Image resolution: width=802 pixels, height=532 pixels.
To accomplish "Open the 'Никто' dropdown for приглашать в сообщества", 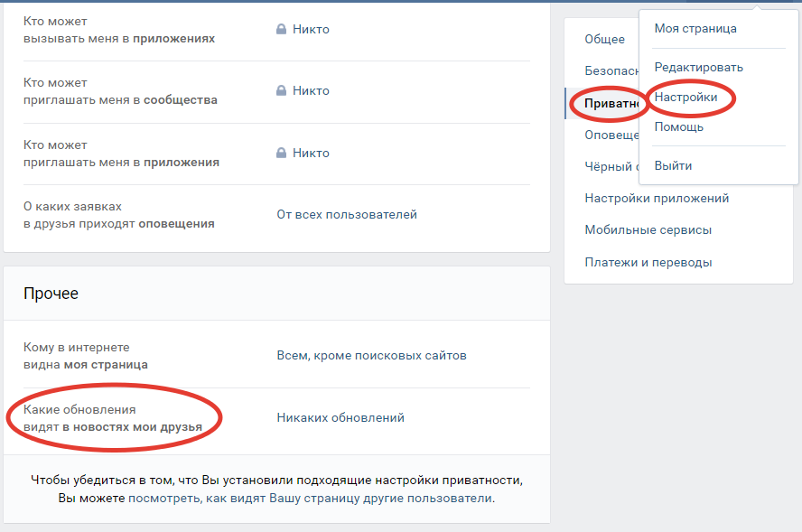I will pyautogui.click(x=311, y=90).
